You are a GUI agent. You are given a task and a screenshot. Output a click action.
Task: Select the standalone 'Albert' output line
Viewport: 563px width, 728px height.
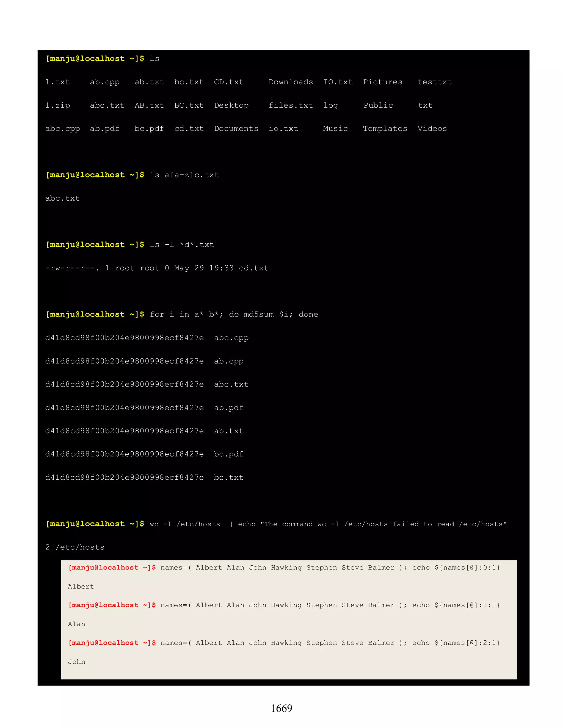tap(81, 587)
